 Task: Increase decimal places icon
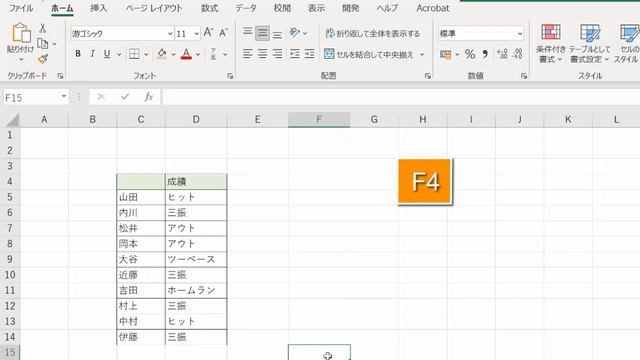[x=502, y=54]
